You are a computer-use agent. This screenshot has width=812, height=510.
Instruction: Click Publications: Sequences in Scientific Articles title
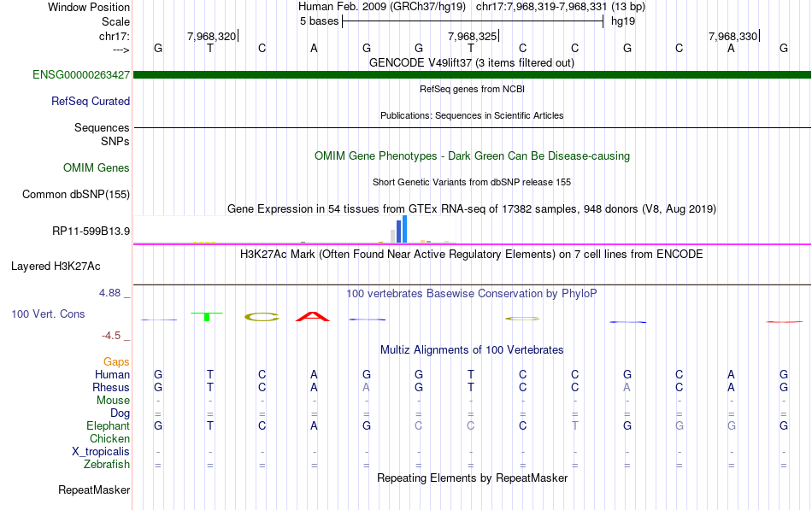472,115
